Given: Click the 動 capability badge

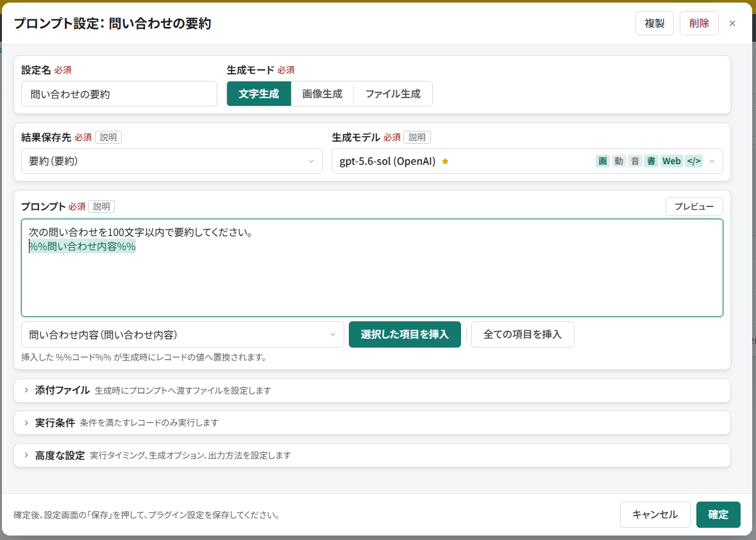Looking at the screenshot, I should 619,161.
